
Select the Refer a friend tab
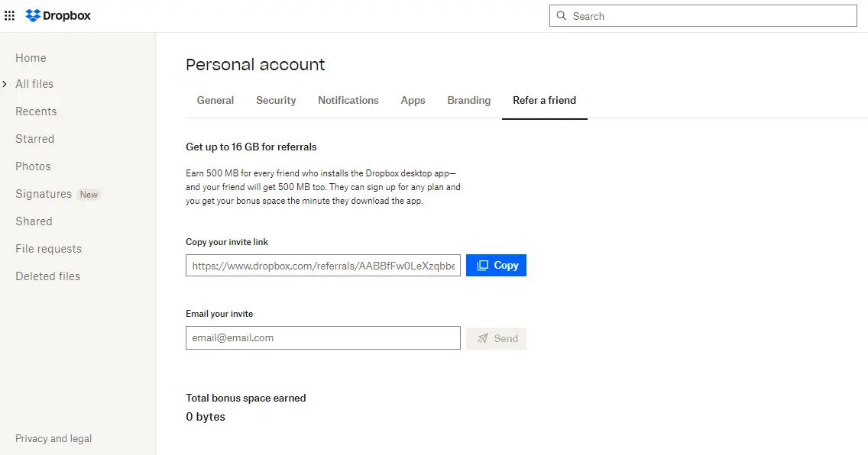tap(544, 100)
